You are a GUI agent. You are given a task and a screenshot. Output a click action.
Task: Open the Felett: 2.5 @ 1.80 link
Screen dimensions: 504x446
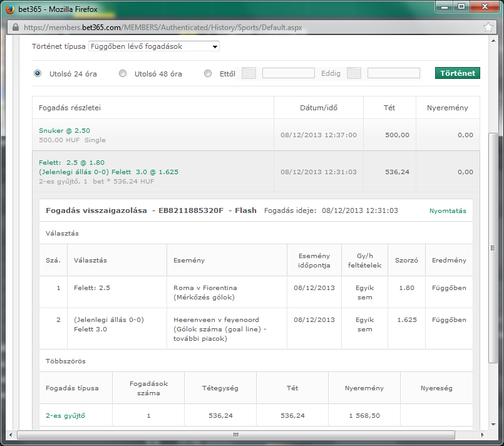click(x=71, y=162)
